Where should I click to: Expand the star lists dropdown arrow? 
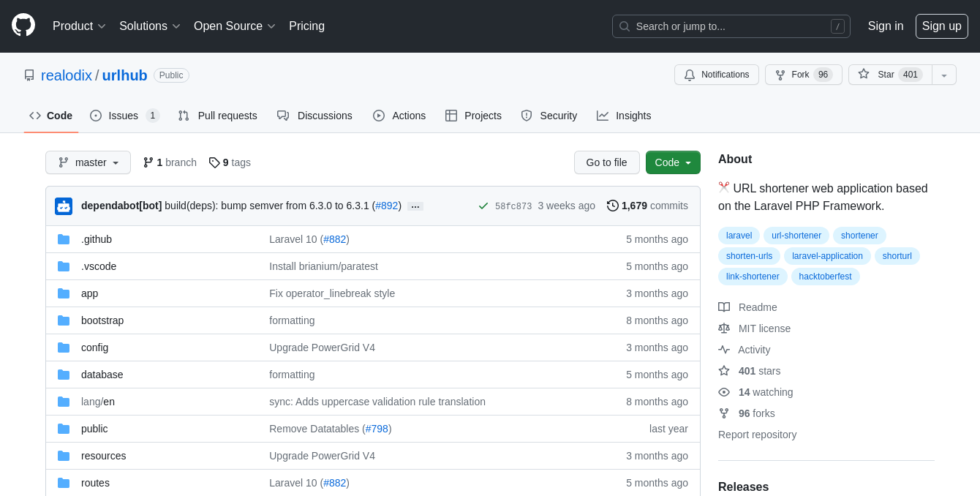pyautogui.click(x=943, y=75)
